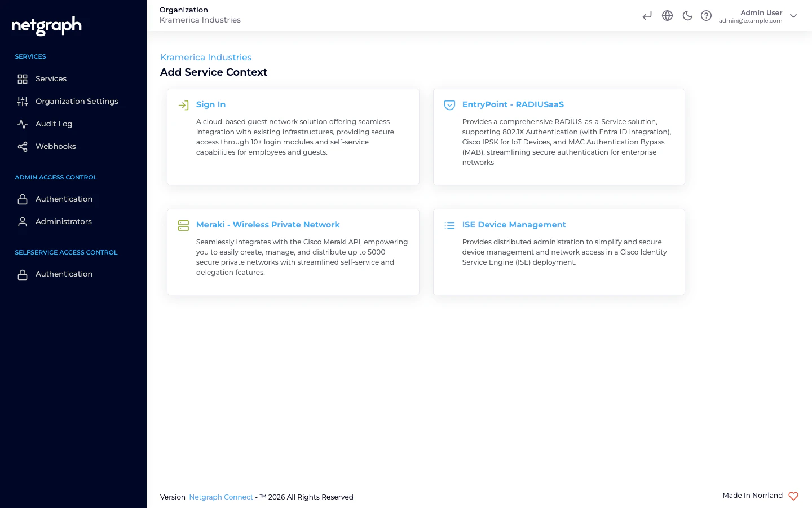The image size is (812, 508).
Task: Expand the Admin User account menu
Action: [x=793, y=16]
